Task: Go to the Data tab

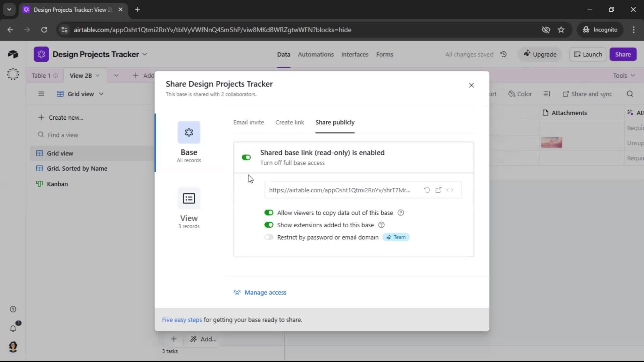Action: [283, 54]
